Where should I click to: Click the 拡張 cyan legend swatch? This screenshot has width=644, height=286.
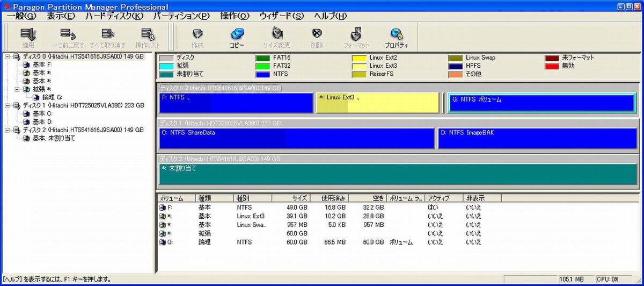(x=166, y=66)
